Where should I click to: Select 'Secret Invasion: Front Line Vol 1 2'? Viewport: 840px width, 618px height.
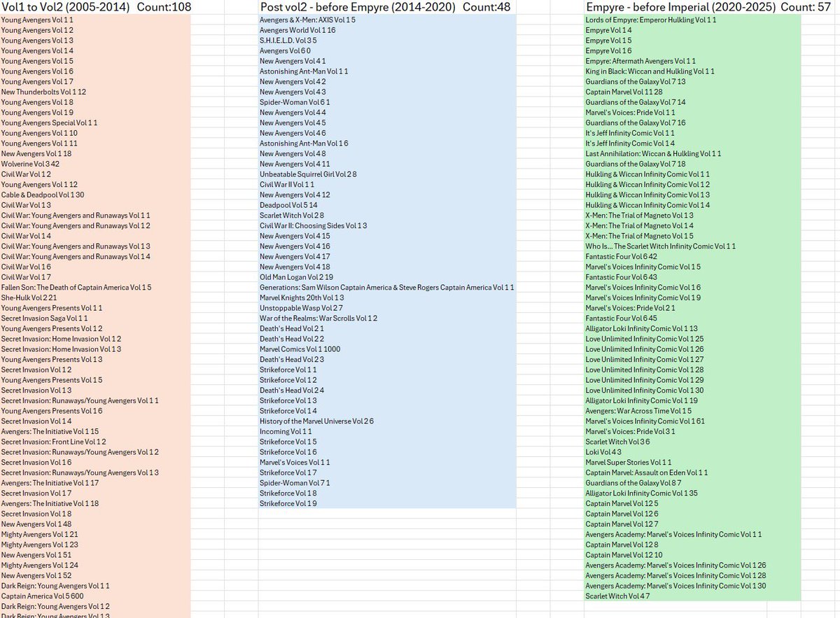(95, 442)
